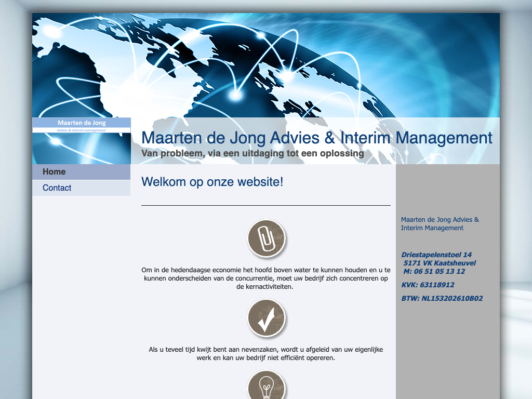Click the 'Welkom op onze website!' heading
Viewport: 532px width, 399px height.
click(212, 182)
